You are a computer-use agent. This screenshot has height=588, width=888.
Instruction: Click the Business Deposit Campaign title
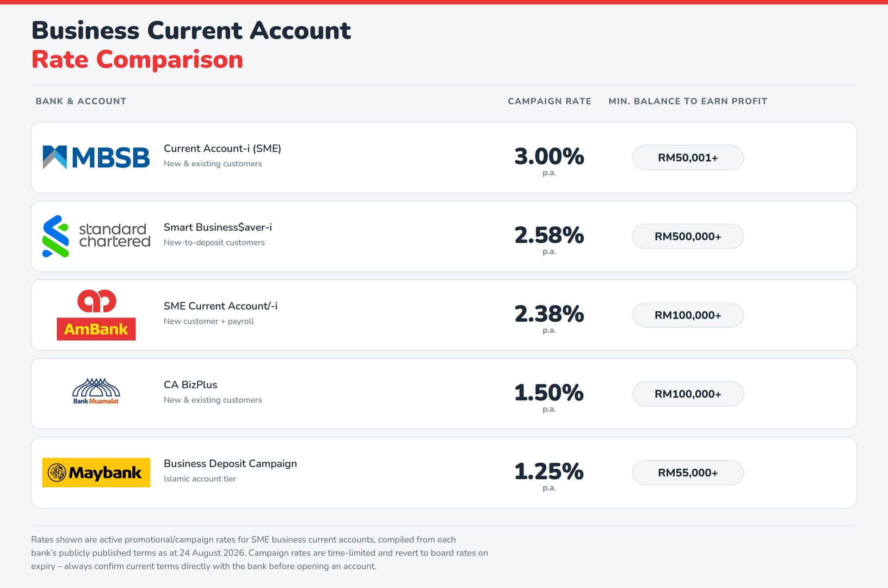tap(230, 464)
